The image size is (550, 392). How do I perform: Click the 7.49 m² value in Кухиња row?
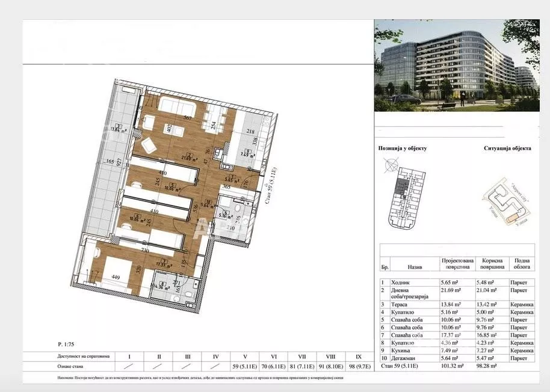point(450,351)
